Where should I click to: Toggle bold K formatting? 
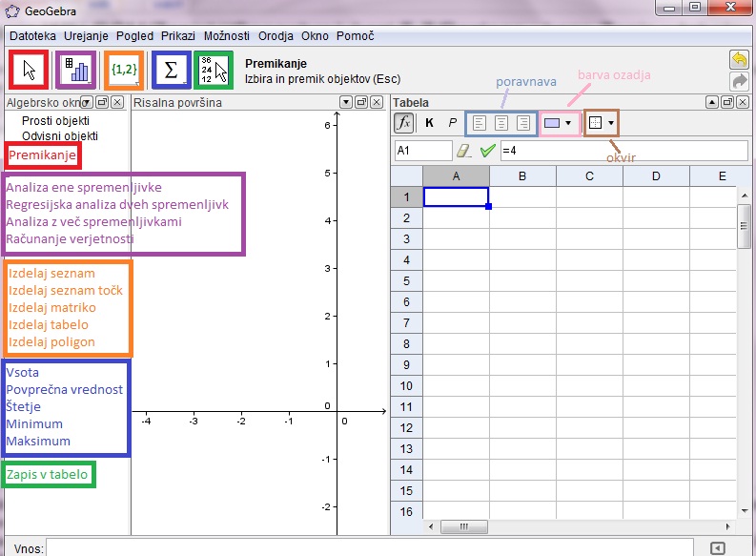pos(429,123)
